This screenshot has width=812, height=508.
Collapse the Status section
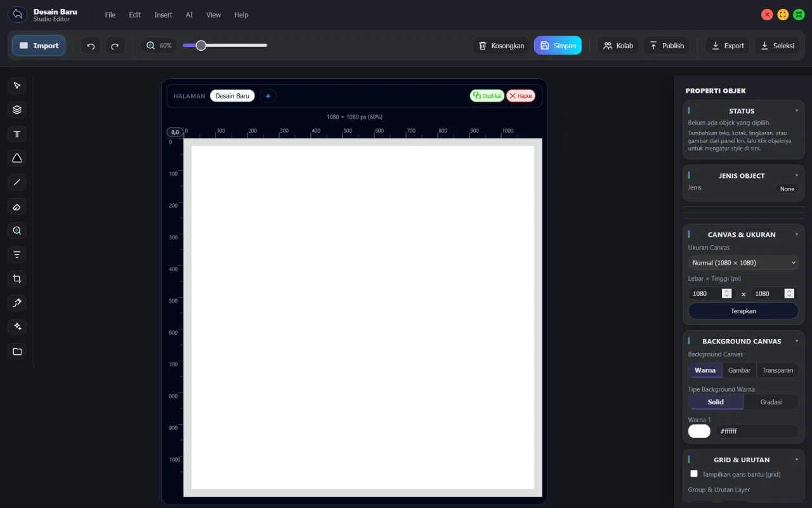point(797,111)
